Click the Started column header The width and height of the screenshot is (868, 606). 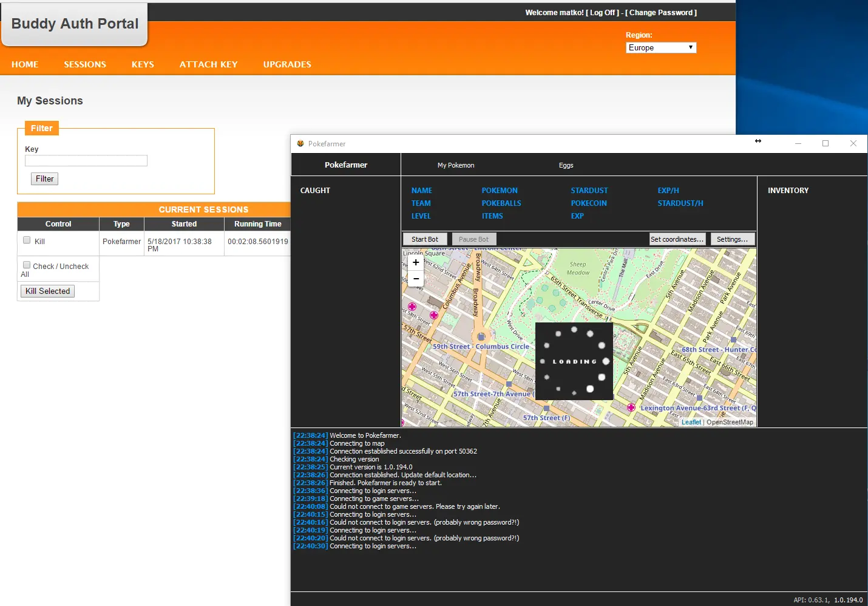[x=184, y=224]
